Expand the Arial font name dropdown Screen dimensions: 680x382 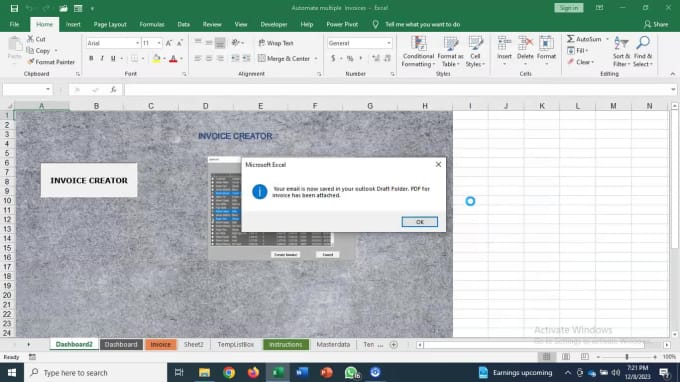point(137,43)
